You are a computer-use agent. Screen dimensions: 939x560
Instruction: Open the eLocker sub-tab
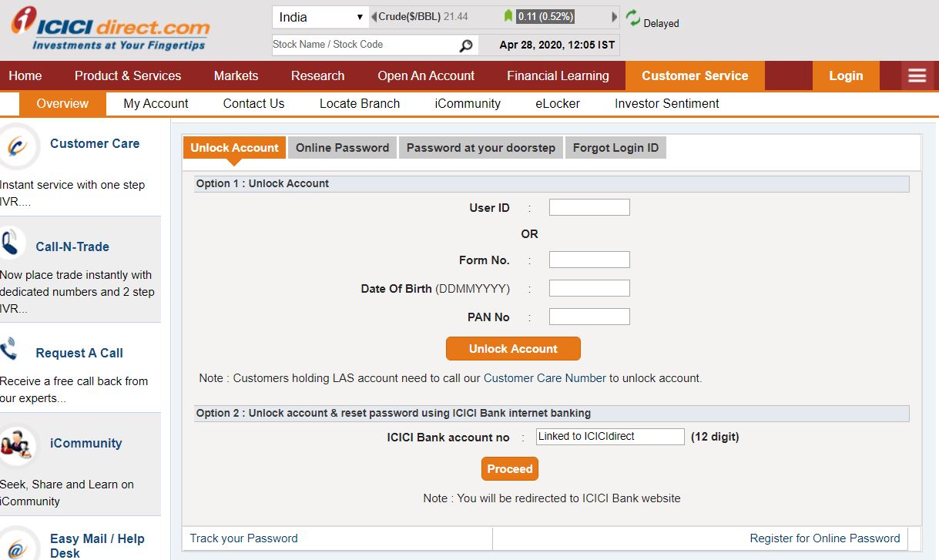pos(558,103)
